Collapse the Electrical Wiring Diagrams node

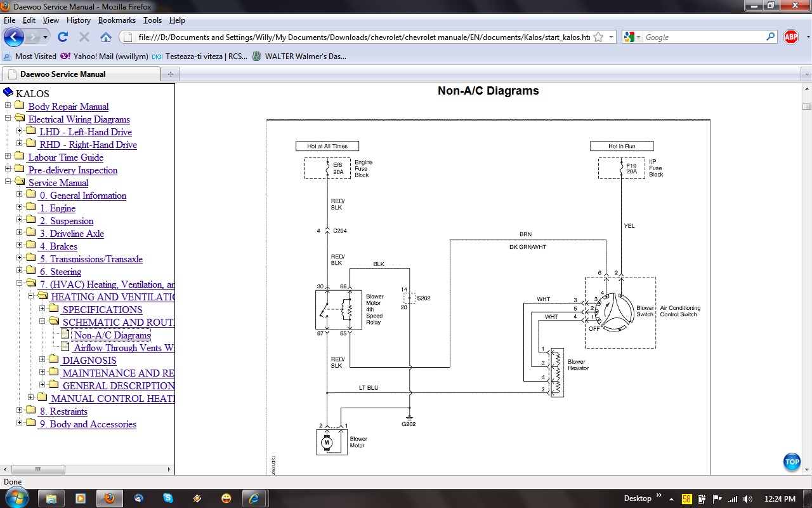[8, 118]
